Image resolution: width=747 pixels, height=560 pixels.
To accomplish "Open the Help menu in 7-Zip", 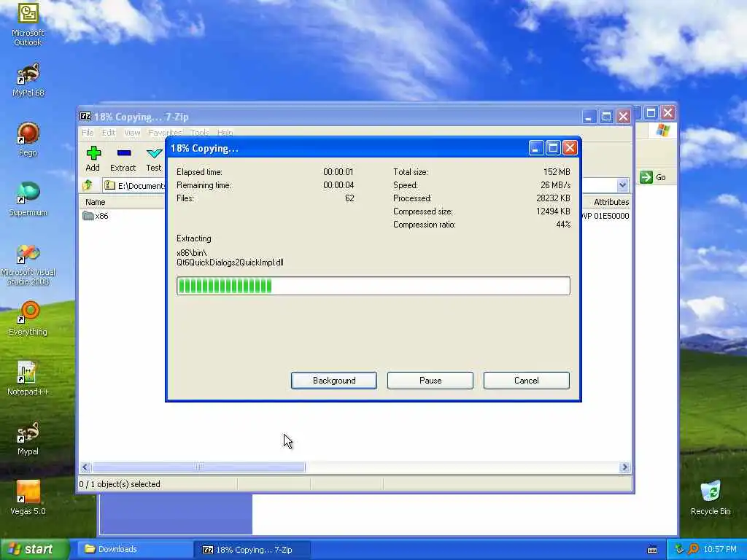I will point(225,133).
